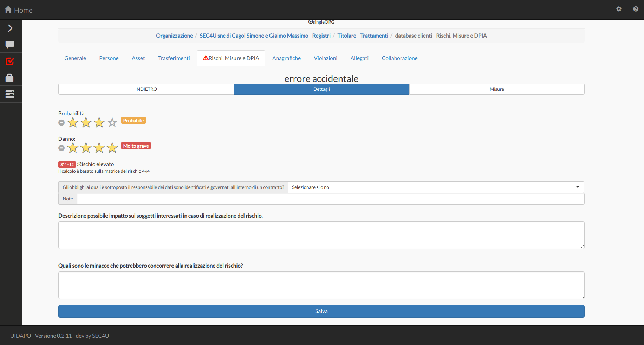Select the Dettagli section button
The image size is (644, 345).
[x=321, y=89]
